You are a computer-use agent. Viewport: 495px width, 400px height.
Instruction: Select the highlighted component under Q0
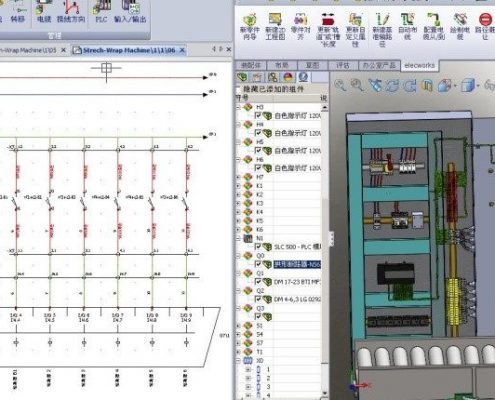click(x=297, y=265)
